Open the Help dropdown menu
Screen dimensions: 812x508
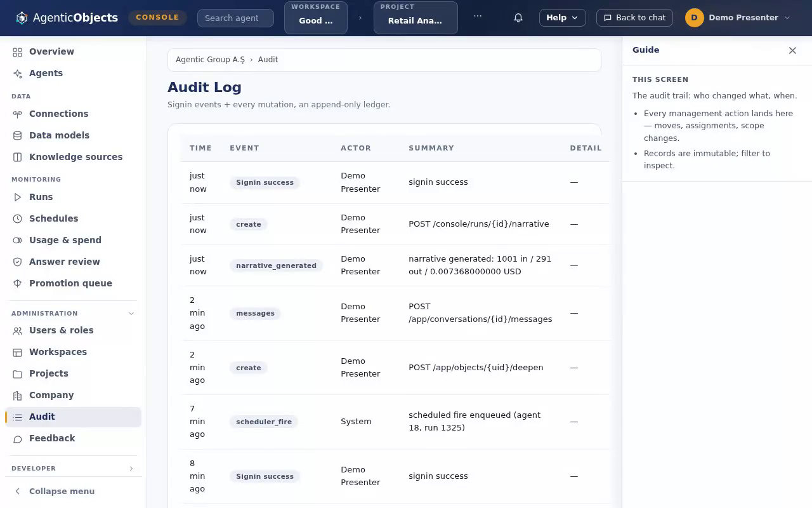point(563,18)
